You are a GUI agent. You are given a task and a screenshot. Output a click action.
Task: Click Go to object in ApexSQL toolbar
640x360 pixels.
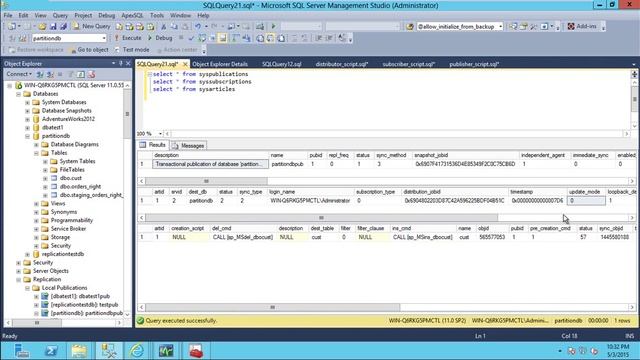click(x=89, y=50)
